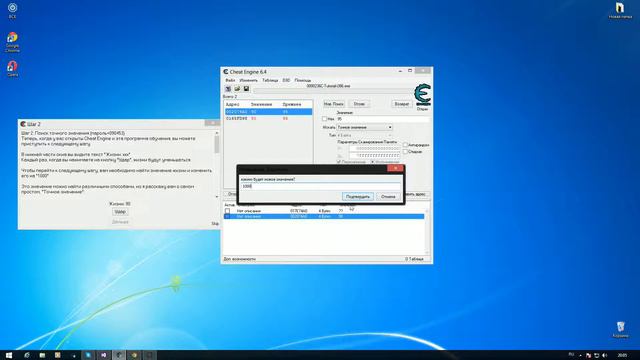Open the Таблица menu
This screenshot has width=640, height=360.
tap(270, 80)
